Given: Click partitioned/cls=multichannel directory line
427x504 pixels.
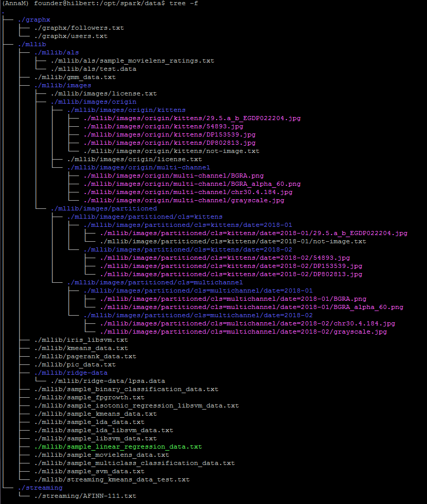Looking at the screenshot, I should pyautogui.click(x=155, y=282).
